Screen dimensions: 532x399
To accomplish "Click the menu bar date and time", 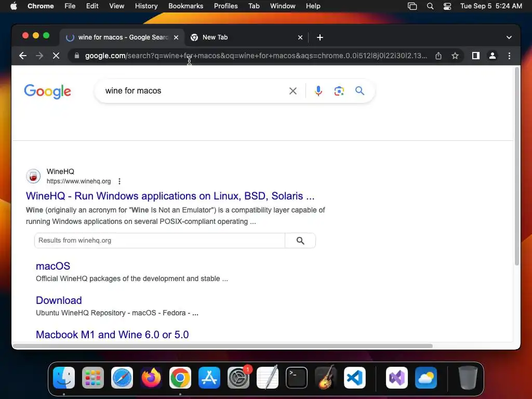I will [491, 6].
